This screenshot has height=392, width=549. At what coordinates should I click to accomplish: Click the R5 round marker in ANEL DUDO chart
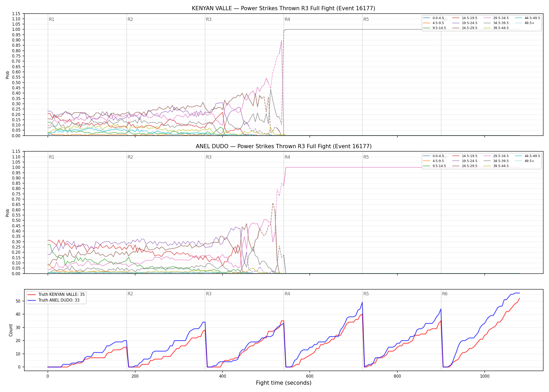point(366,157)
